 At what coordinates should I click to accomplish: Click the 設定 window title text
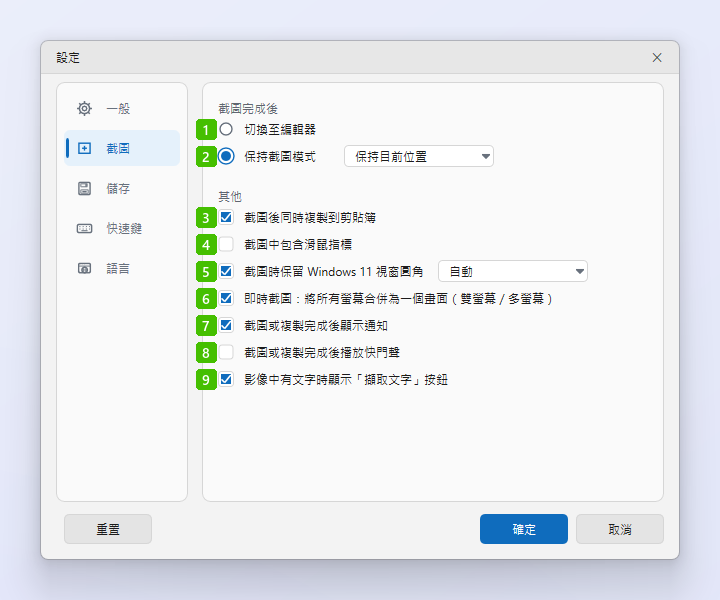[x=68, y=58]
